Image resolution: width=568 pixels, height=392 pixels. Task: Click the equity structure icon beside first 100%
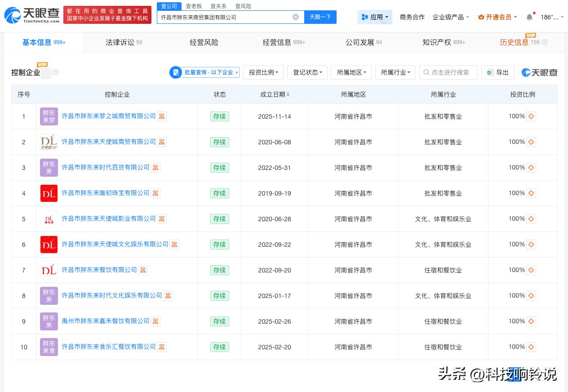[x=531, y=116]
